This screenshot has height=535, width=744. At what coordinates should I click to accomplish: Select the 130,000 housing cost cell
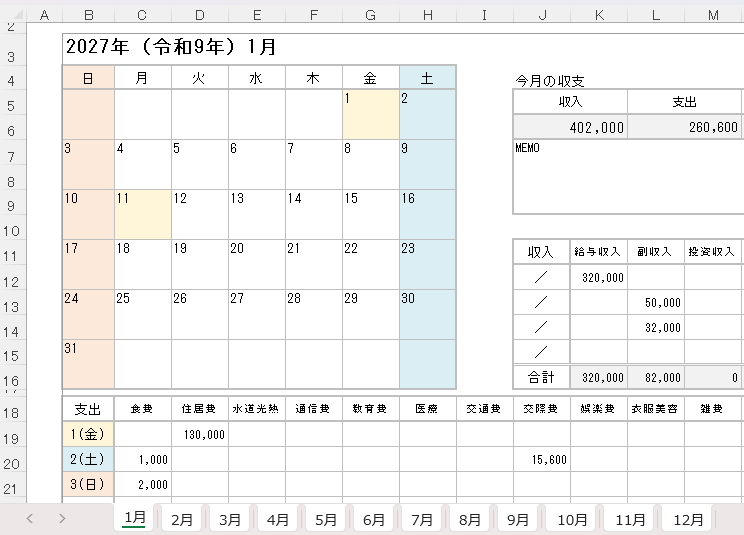[x=200, y=434]
